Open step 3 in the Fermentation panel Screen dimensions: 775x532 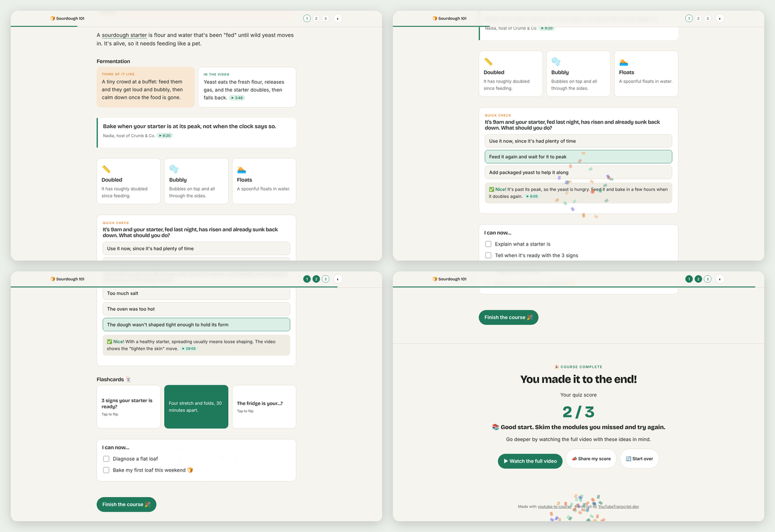pyautogui.click(x=325, y=19)
